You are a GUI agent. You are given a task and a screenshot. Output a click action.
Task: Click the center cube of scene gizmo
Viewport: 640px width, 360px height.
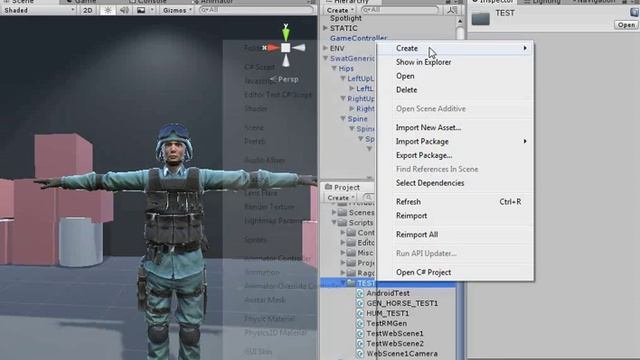(x=286, y=48)
